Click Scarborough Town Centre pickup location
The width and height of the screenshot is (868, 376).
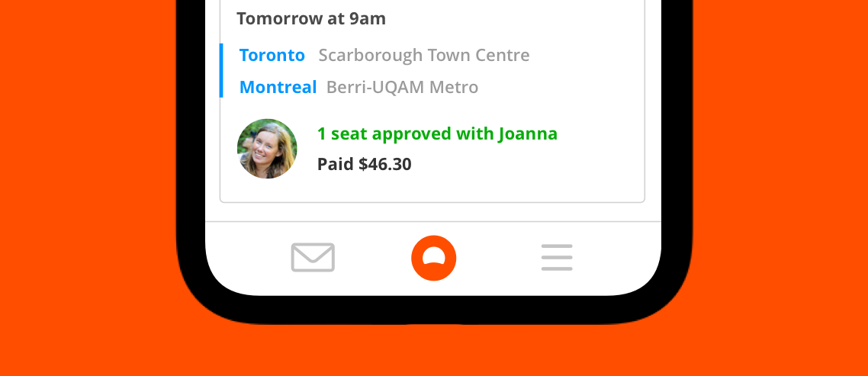424,56
